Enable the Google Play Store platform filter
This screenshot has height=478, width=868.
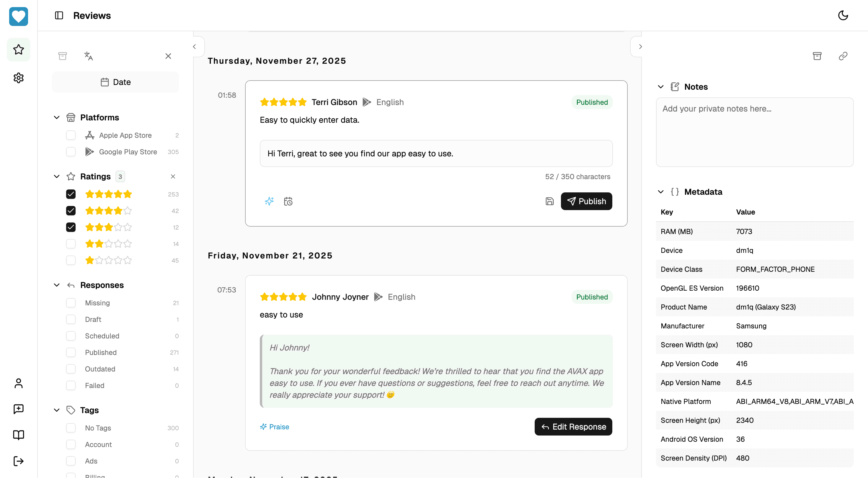tap(71, 152)
